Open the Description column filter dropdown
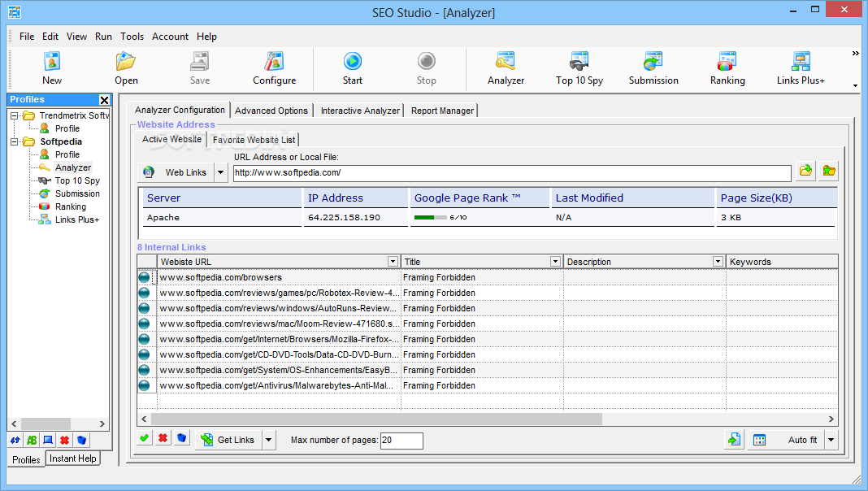 (718, 261)
